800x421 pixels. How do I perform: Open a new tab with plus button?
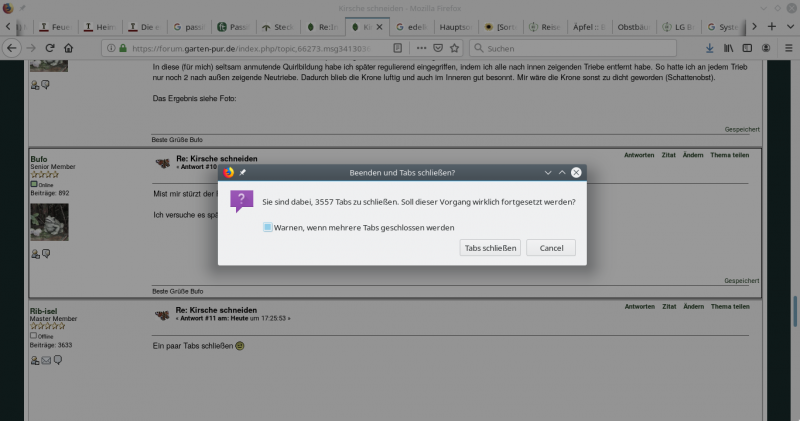[773, 26]
